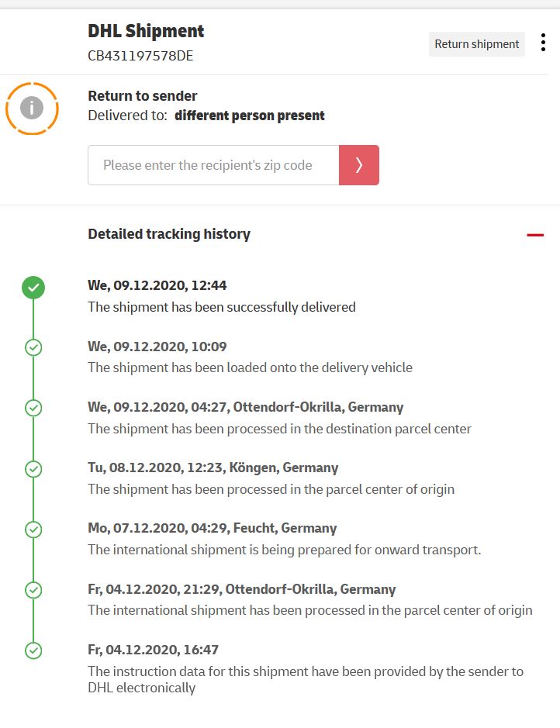Select the Feucht onward transport entry text
This screenshot has width=560, height=728.
[x=285, y=550]
